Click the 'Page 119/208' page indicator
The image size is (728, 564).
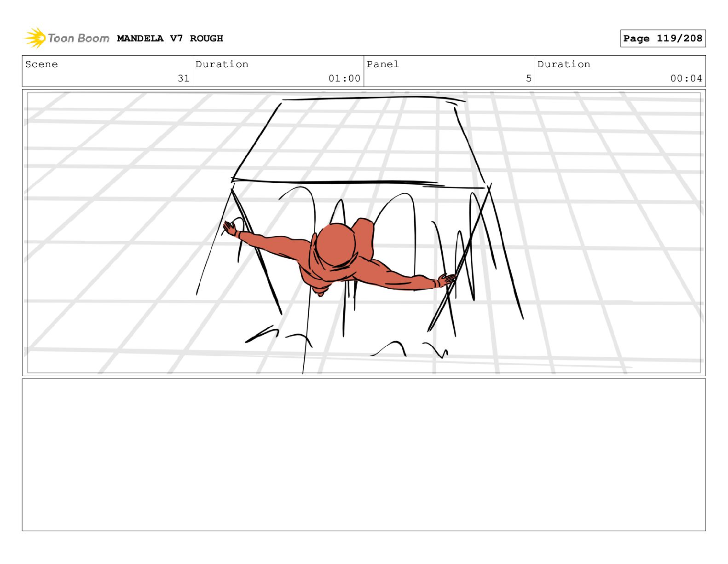pos(663,39)
